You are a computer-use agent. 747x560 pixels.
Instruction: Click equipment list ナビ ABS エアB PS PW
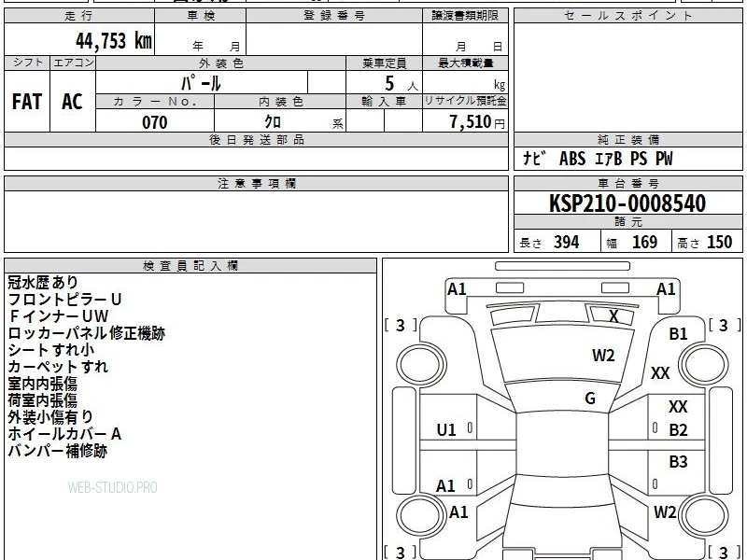tap(598, 159)
